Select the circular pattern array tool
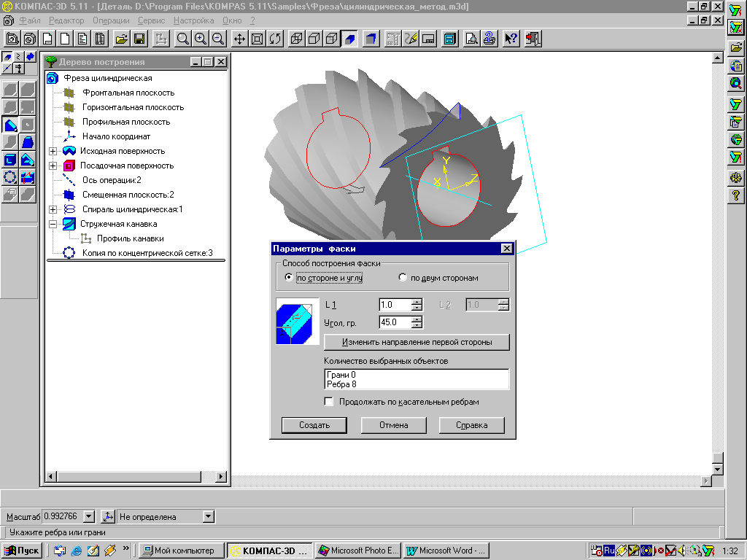 [10, 178]
